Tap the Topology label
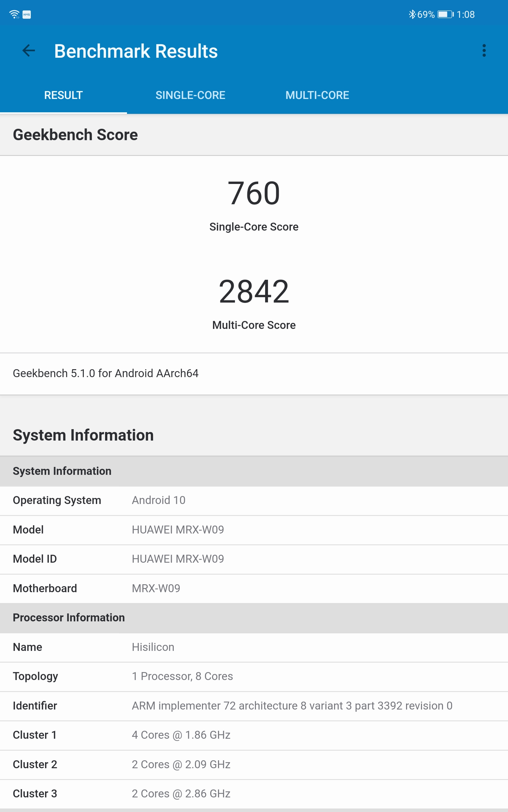The image size is (508, 812). pyautogui.click(x=35, y=677)
